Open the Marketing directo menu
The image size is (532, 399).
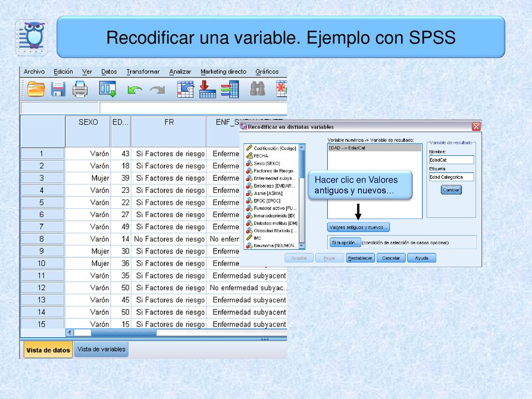pyautogui.click(x=223, y=72)
